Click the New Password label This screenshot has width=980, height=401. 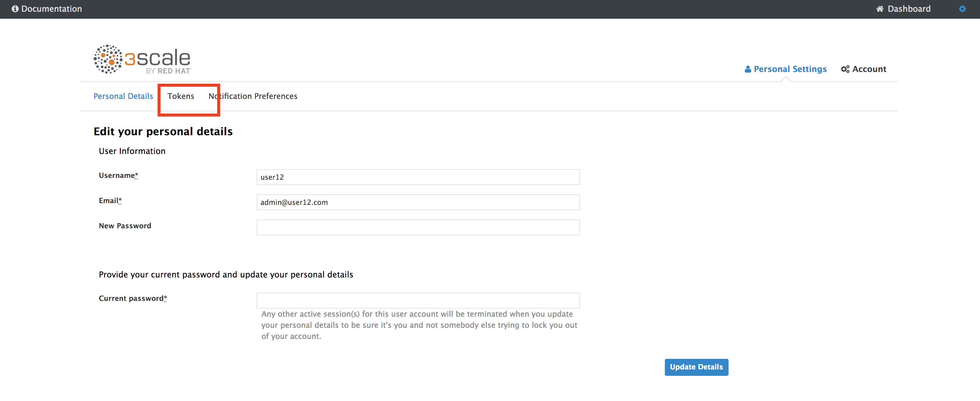point(125,226)
